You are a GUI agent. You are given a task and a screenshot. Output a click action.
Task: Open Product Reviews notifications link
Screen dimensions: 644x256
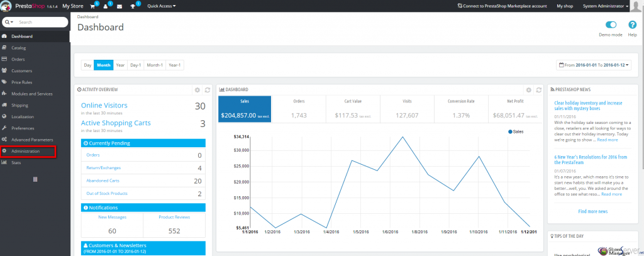tap(174, 217)
